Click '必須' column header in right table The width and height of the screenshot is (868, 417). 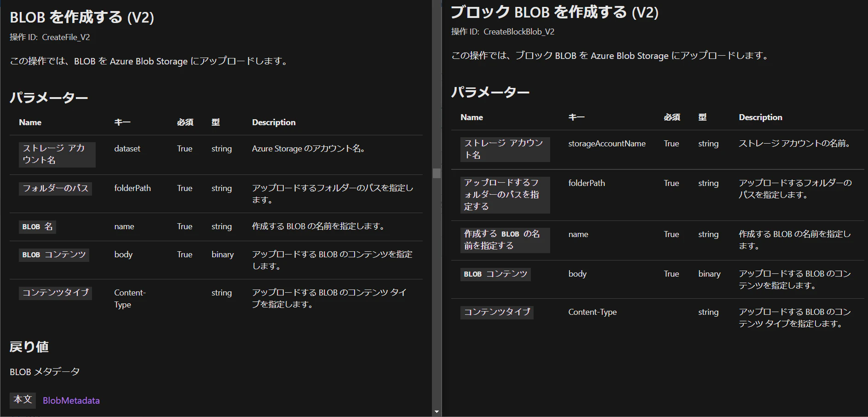click(x=672, y=117)
